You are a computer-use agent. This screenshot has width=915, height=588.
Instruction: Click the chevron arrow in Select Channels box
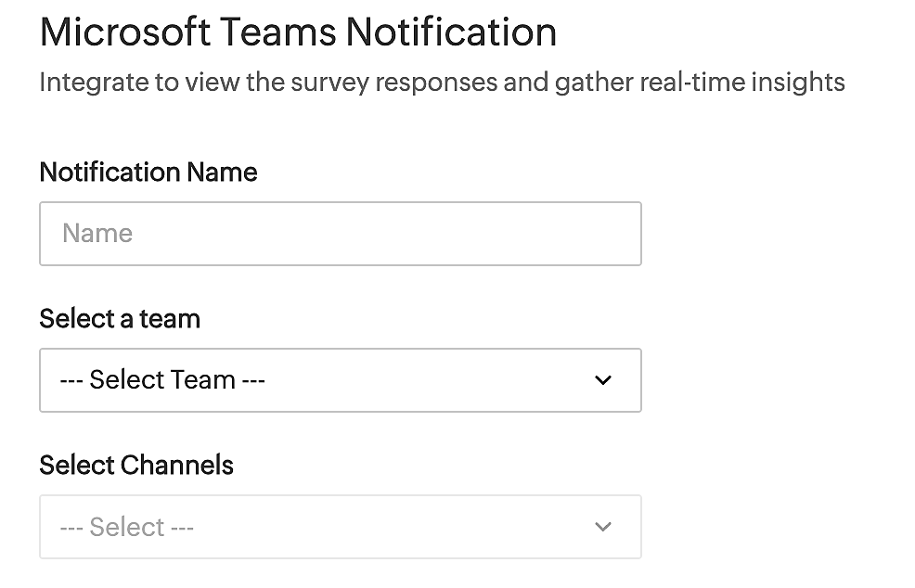click(x=603, y=527)
